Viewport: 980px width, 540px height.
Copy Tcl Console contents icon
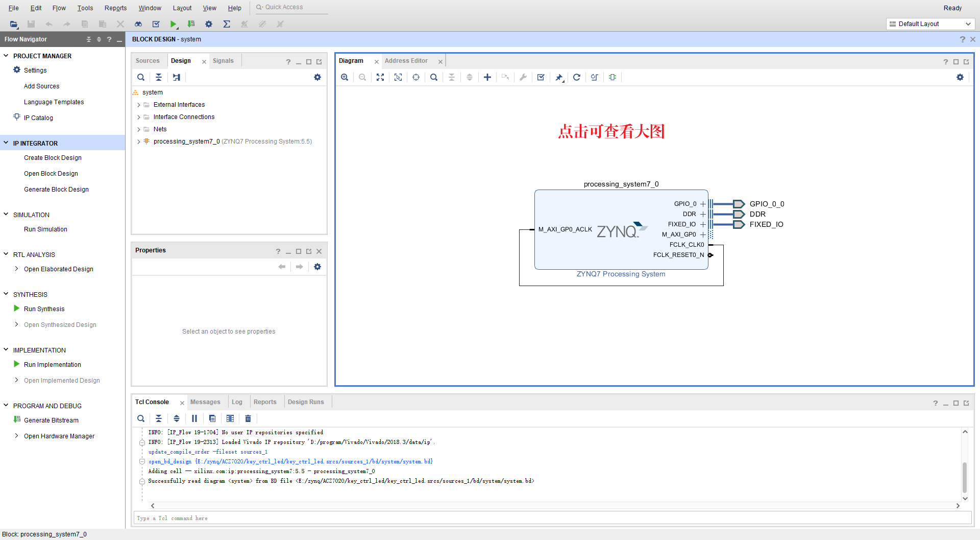[x=212, y=418]
